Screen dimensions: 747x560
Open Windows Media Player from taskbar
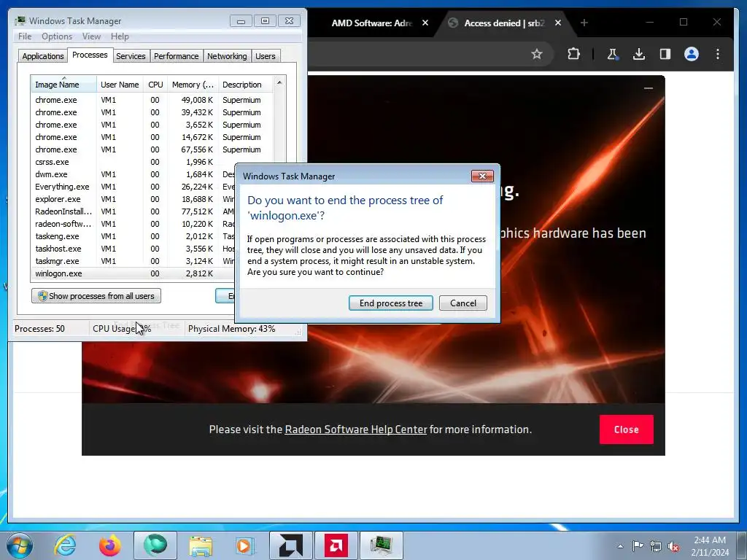(x=245, y=545)
